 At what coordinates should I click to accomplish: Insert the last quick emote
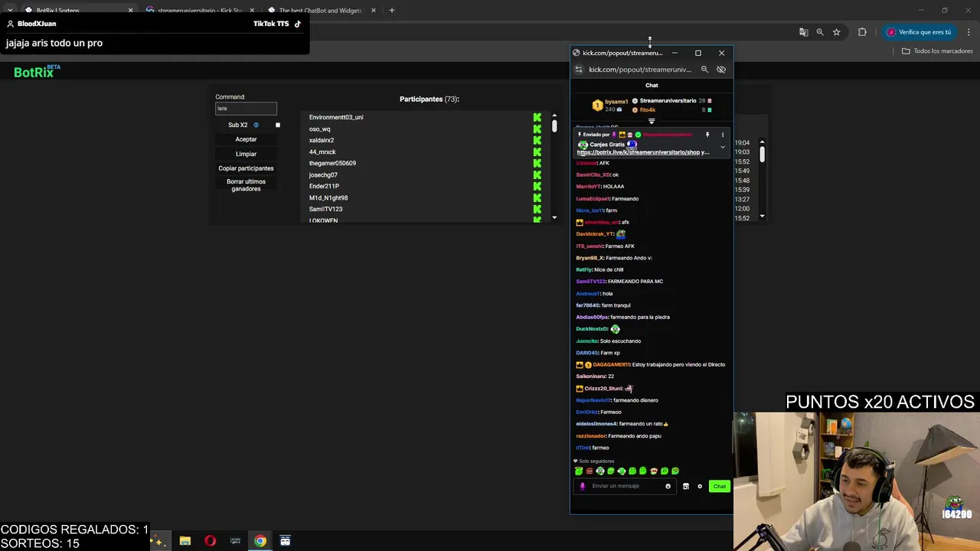(675, 471)
